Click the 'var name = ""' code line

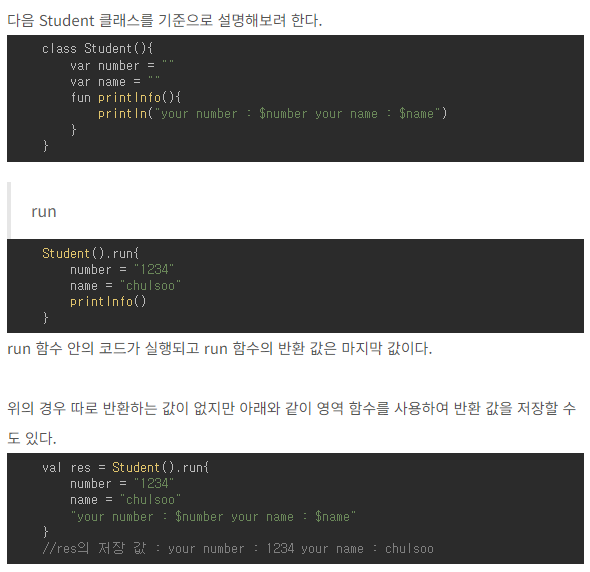(x=115, y=81)
